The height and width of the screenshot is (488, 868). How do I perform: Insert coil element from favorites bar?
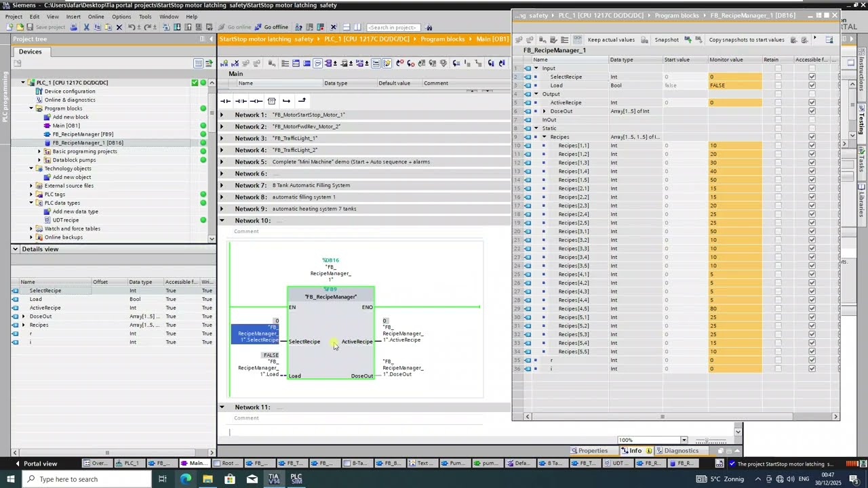click(x=256, y=101)
